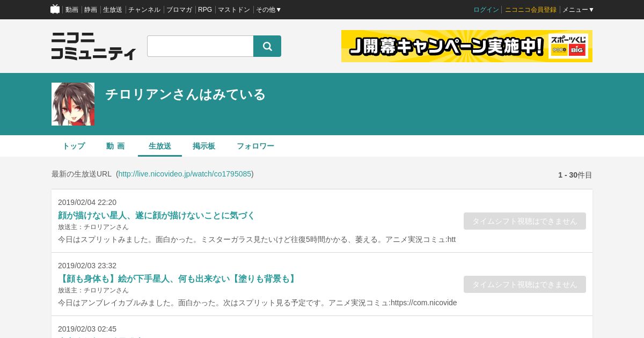Switch to the フォロワー tab
The image size is (644, 338).
[x=255, y=146]
